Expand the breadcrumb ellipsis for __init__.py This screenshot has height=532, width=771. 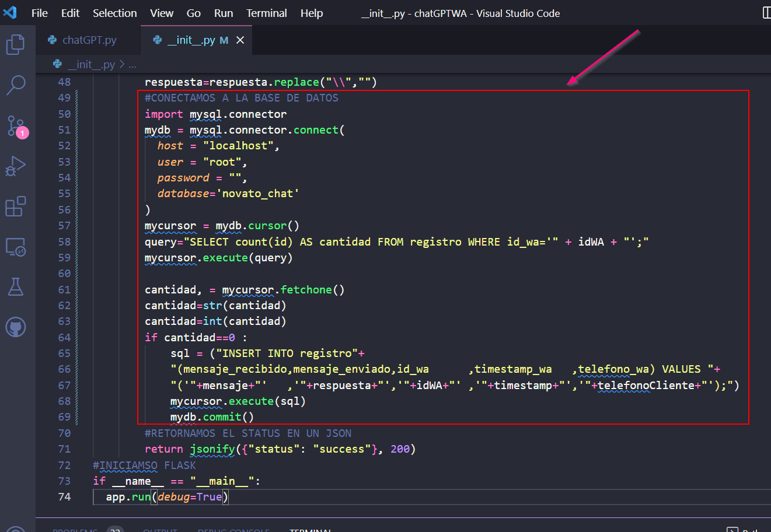coord(132,64)
